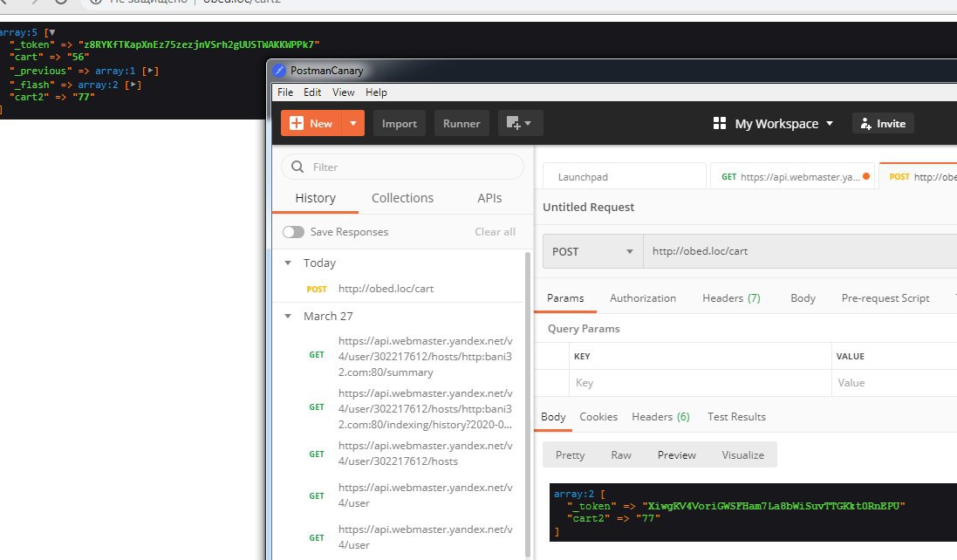
Task: Click the Untitled Request title
Action: (588, 207)
